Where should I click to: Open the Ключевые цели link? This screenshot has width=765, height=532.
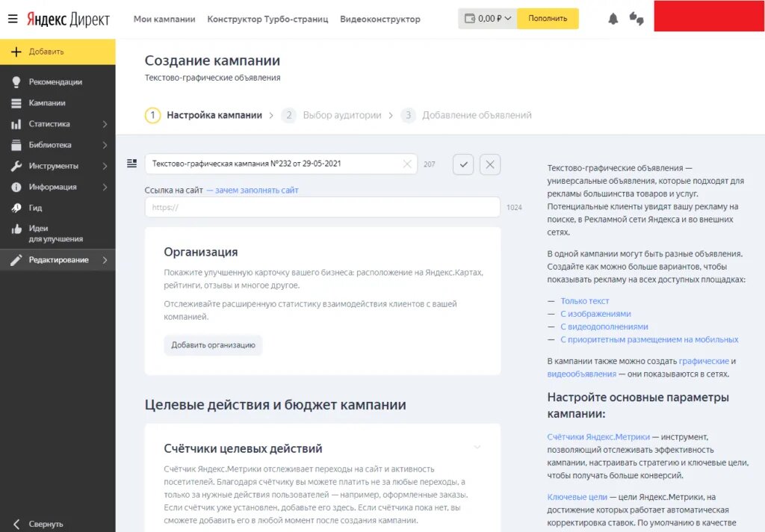[x=577, y=497]
